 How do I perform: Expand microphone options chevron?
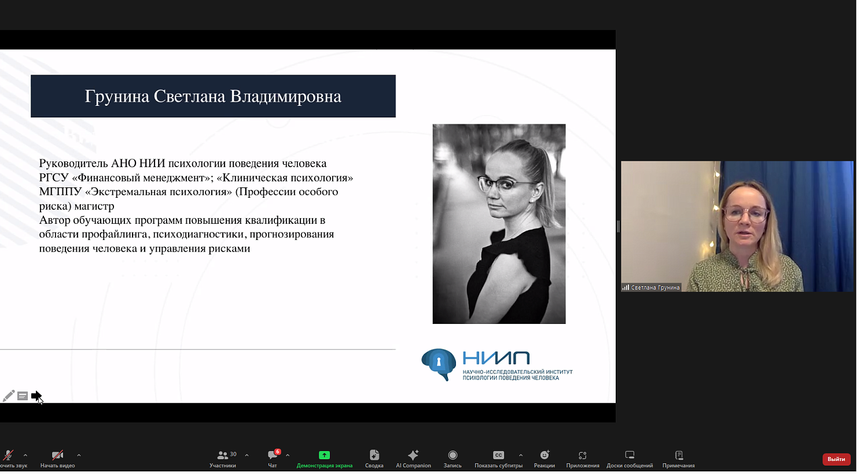pyautogui.click(x=24, y=456)
